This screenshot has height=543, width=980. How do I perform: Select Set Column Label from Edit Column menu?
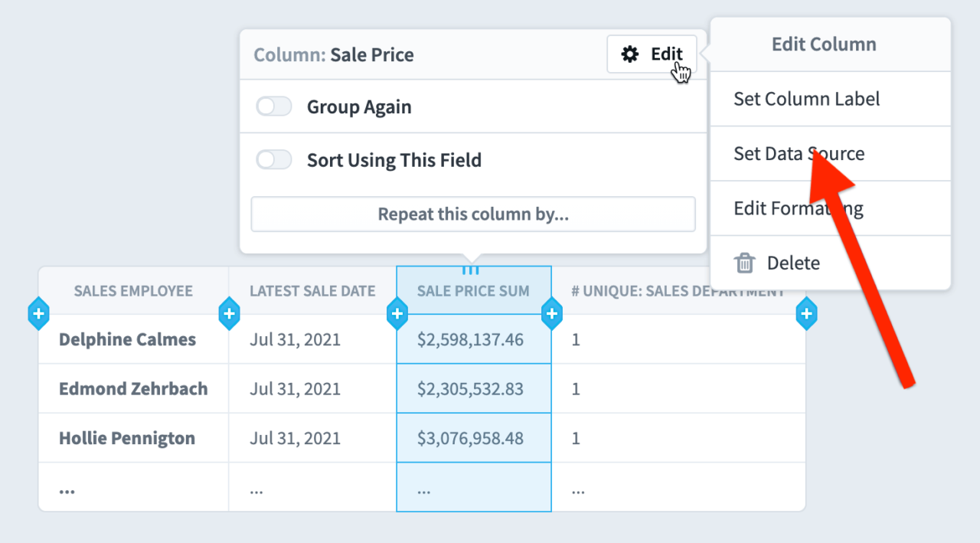807,99
